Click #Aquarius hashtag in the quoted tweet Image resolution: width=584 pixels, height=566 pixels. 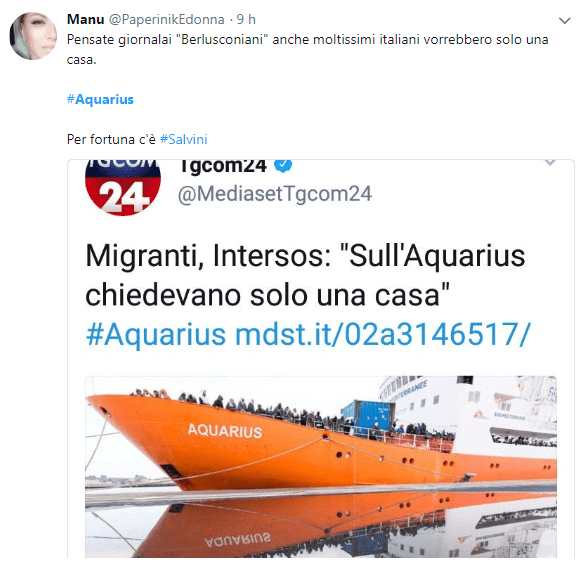click(156, 334)
